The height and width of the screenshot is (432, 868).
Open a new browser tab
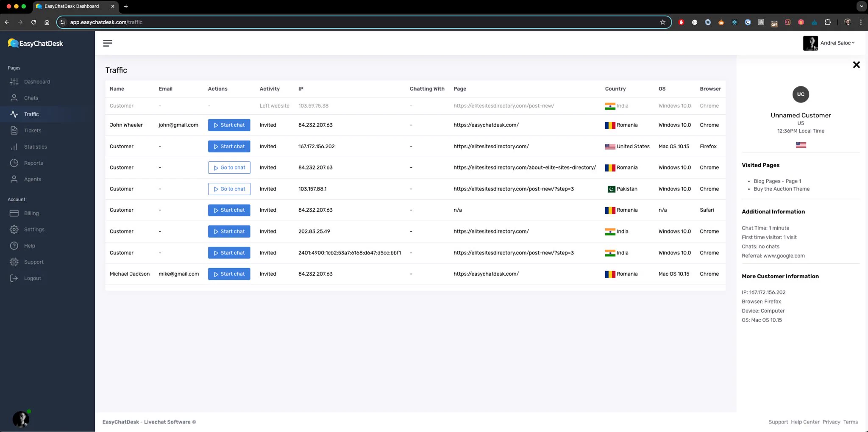pyautogui.click(x=126, y=6)
